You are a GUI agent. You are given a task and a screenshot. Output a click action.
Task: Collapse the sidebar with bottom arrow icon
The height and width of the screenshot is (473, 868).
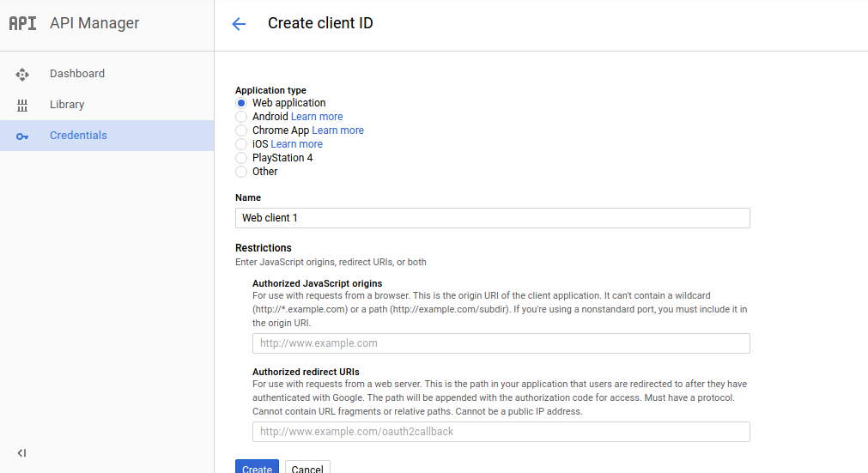click(x=22, y=453)
